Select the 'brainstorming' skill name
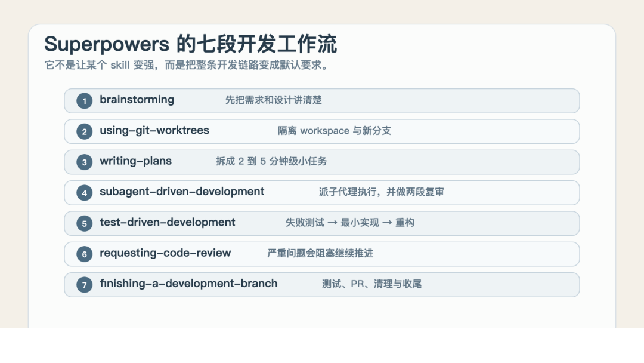644x363 pixels. coord(137,100)
